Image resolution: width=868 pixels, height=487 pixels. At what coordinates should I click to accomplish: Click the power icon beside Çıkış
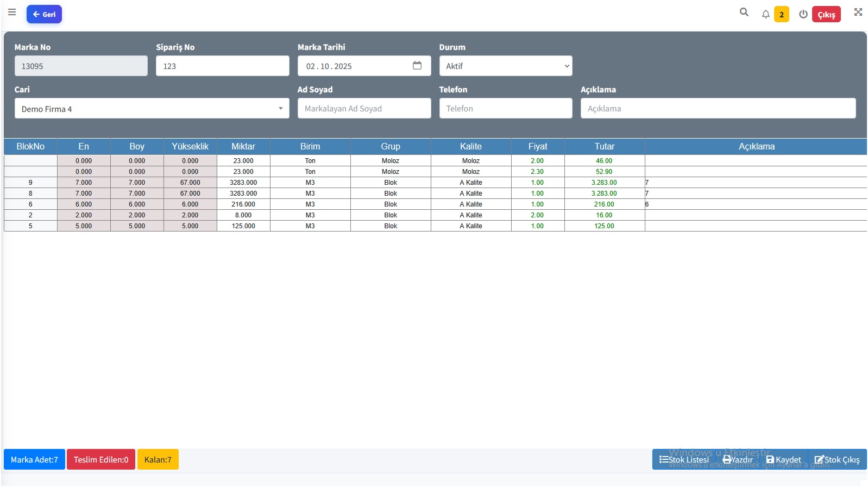pyautogui.click(x=803, y=14)
